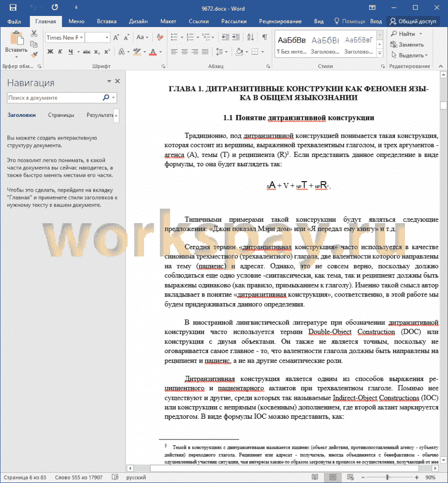Image resolution: width=448 pixels, height=483 pixels.
Task: Click Вход sign-in link
Action: 376,21
